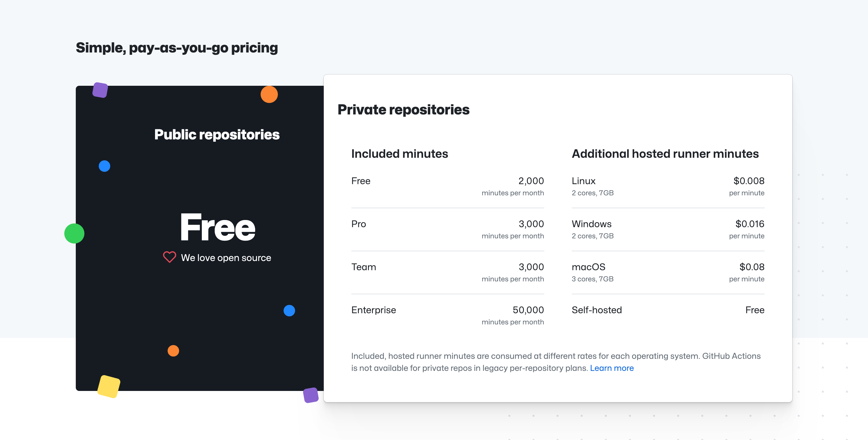
Task: Click the Included minutes column heading
Action: pyautogui.click(x=399, y=154)
